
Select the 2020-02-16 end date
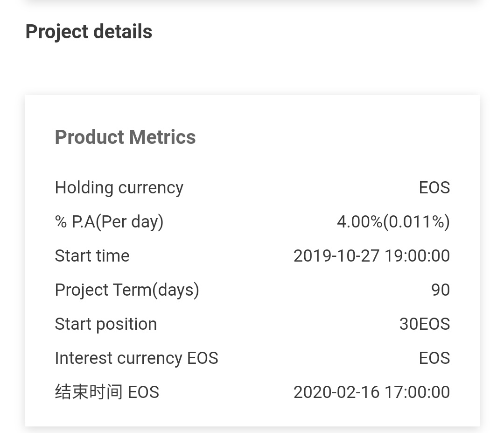[336, 392]
